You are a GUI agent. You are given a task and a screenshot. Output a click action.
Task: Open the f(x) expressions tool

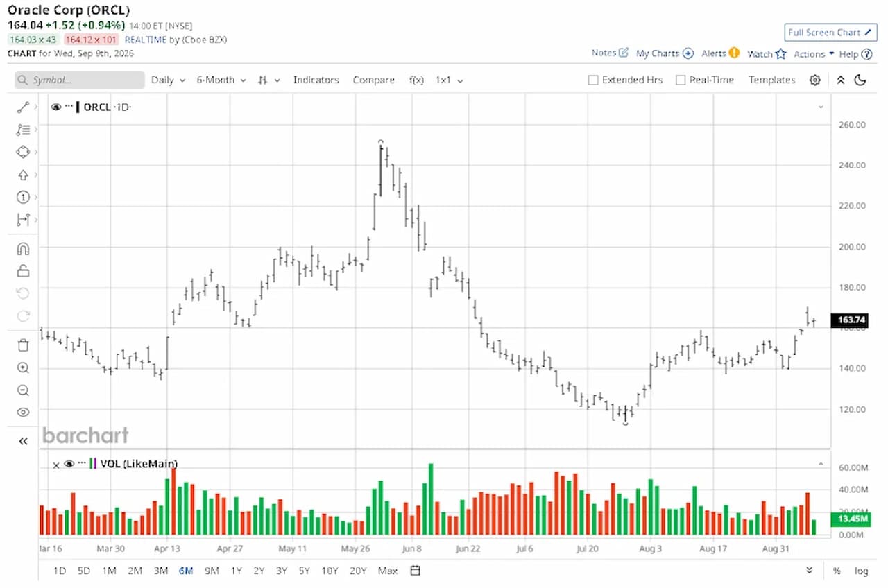coord(416,80)
